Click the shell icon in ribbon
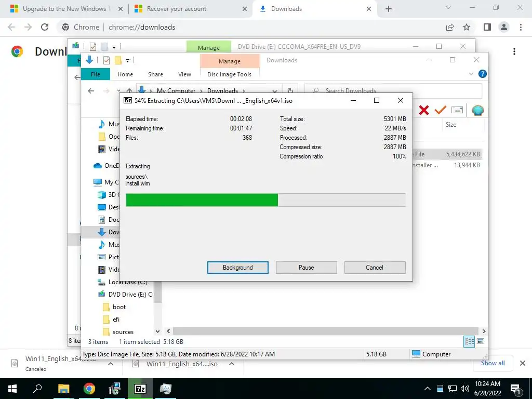The image size is (532, 399). coord(477,110)
